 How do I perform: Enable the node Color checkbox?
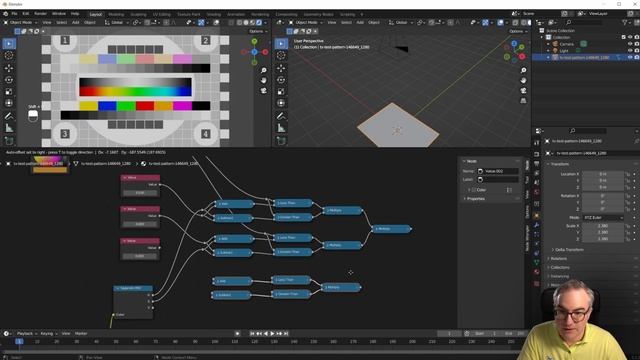point(473,190)
